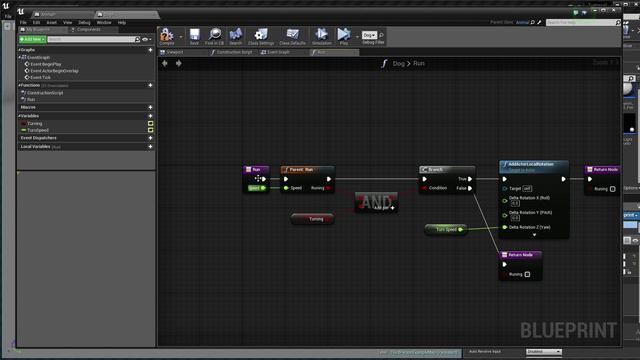
Task: Navigate back with the left graph arrow
Action: 165,63
